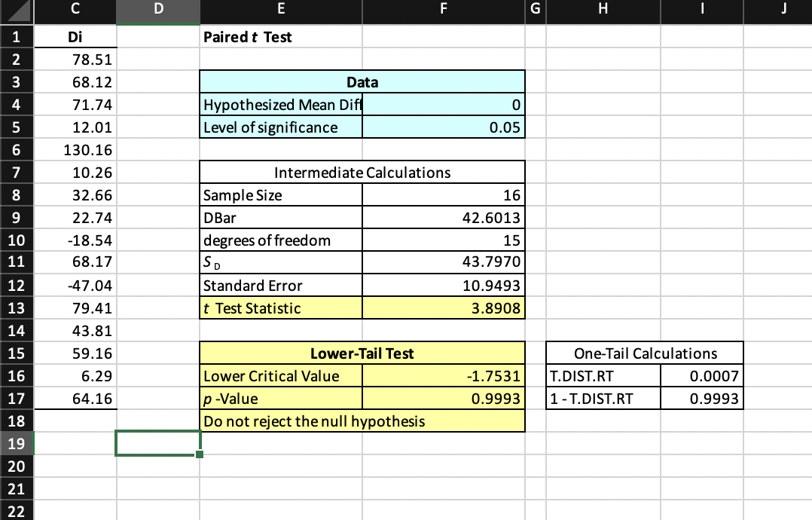Click the value 0.0007

click(x=702, y=376)
